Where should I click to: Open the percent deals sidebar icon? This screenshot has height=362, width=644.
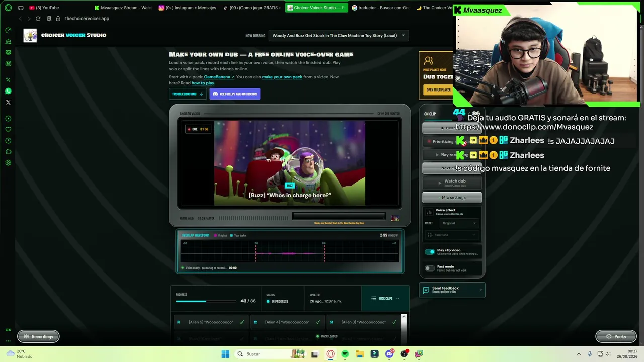click(x=8, y=80)
